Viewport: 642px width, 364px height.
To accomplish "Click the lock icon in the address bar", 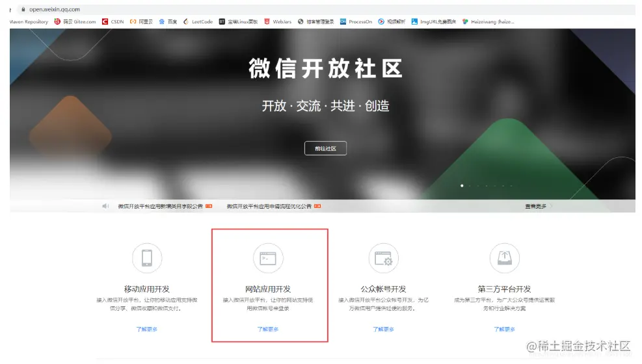I will click(23, 9).
